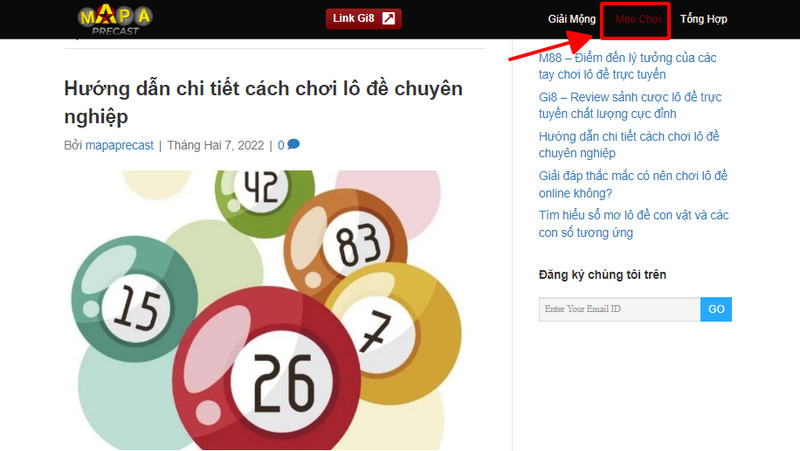800x451 pixels.
Task: Open the Tổng Hợp menu item
Action: [703, 19]
